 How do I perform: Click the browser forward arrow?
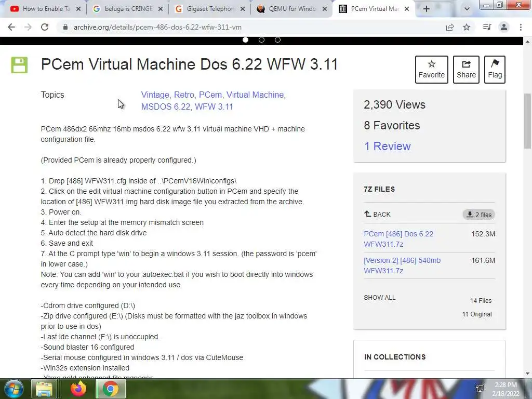(28, 27)
